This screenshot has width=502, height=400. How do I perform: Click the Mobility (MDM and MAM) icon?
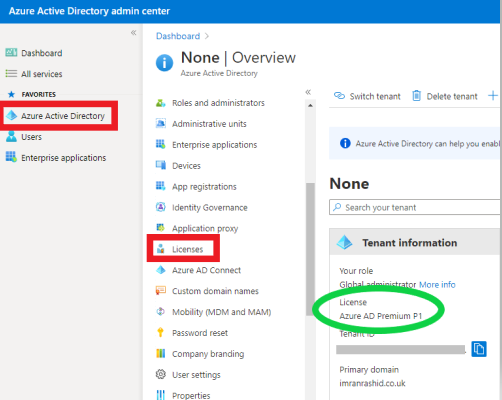[161, 311]
